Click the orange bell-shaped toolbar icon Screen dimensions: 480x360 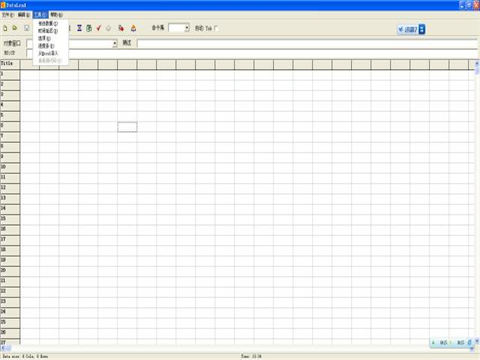(x=133, y=28)
